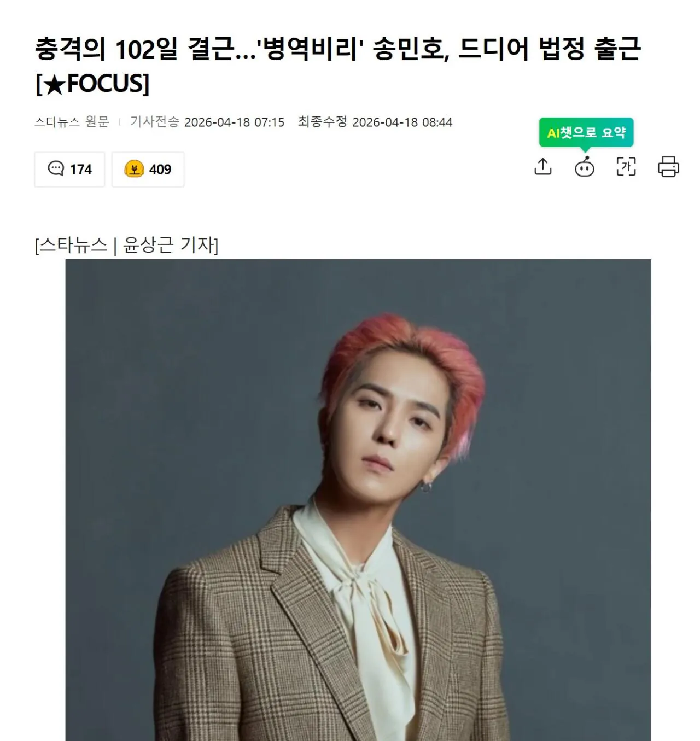
Task: Click the speech bubble comment icon
Action: [55, 168]
